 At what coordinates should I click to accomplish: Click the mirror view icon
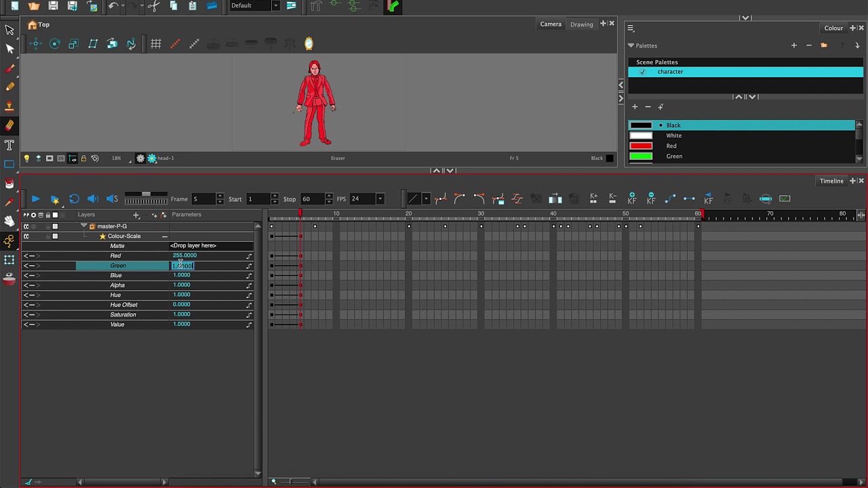309,44
